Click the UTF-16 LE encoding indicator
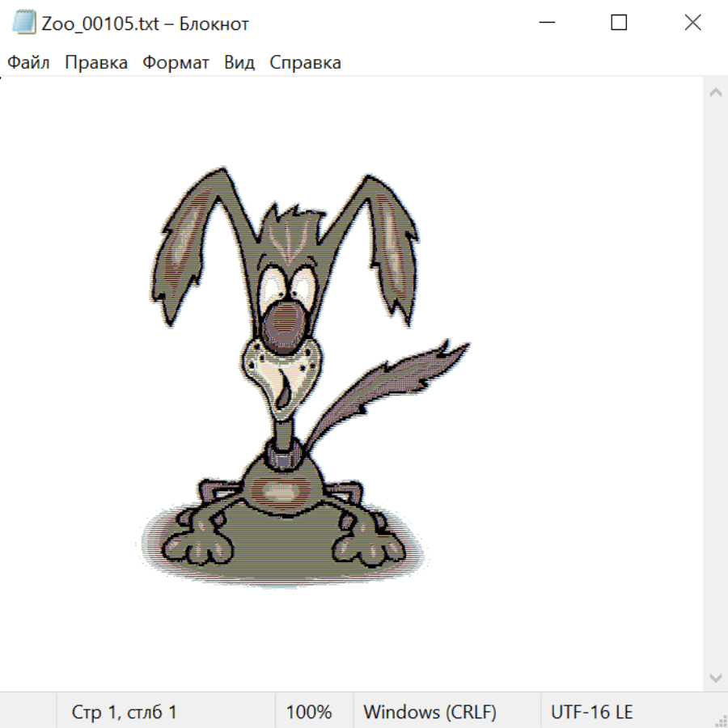This screenshot has width=728, height=728. 591,712
